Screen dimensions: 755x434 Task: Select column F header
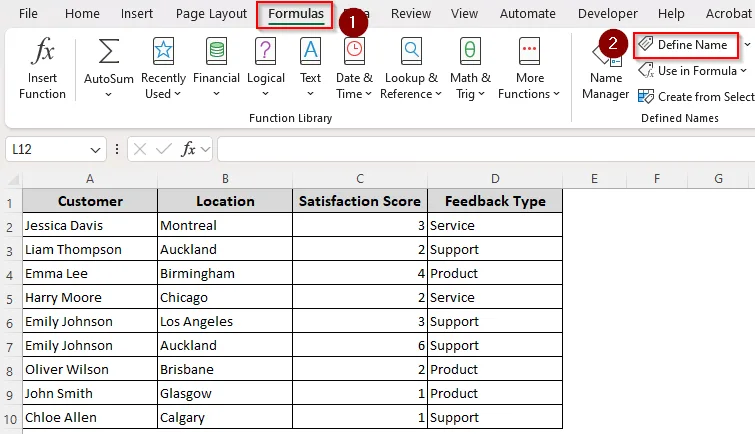[657, 179]
